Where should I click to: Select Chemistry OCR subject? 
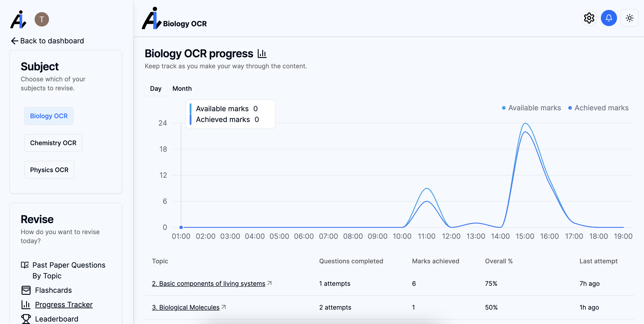click(53, 143)
